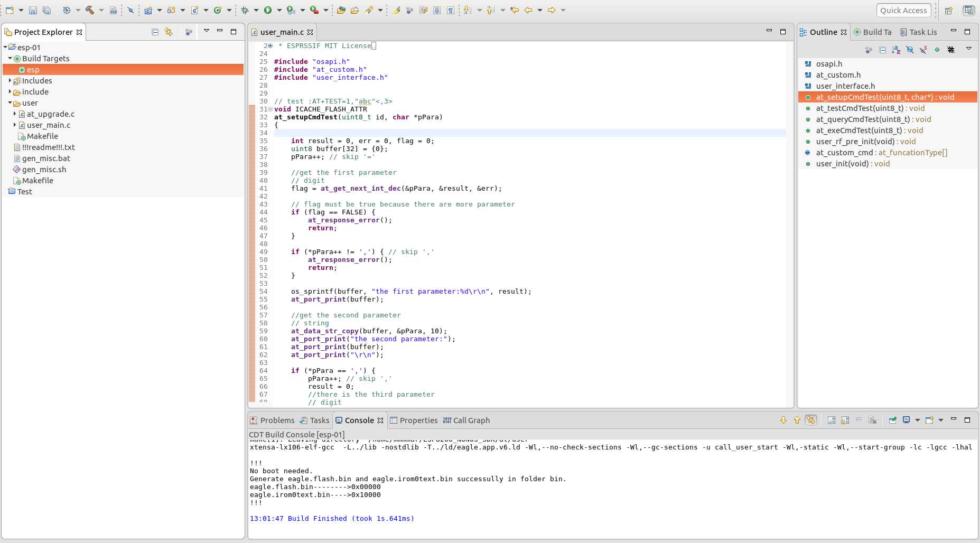
Task: Click the Collapse All icon in Project Explorer
Action: [155, 32]
